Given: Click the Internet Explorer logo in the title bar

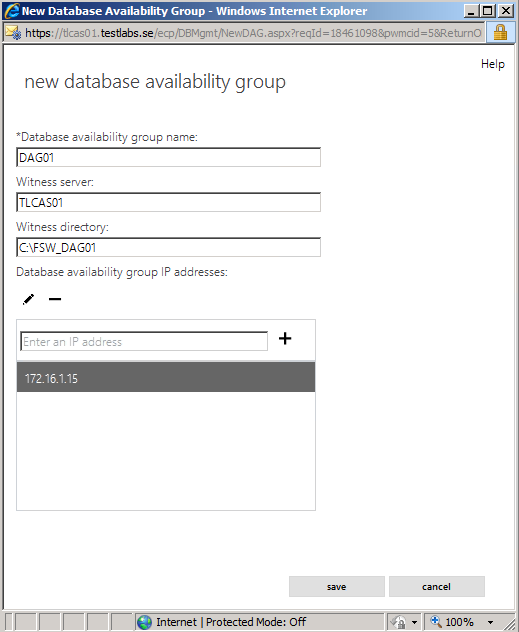Looking at the screenshot, I should point(12,11).
